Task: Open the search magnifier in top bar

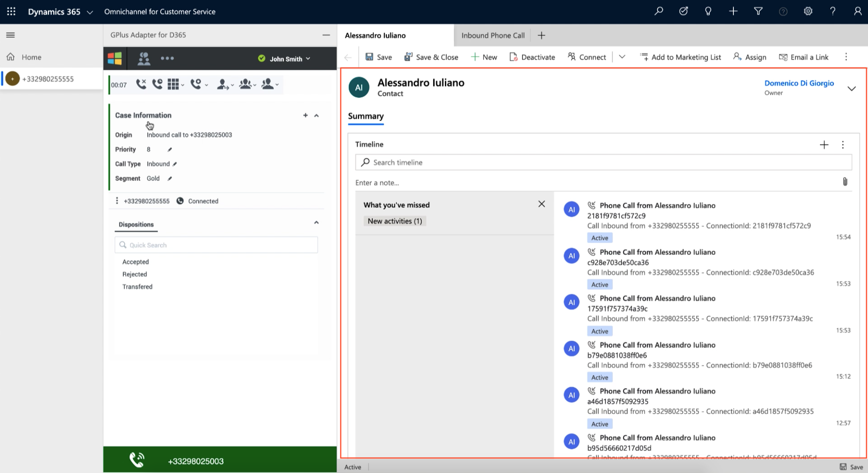Action: click(x=659, y=11)
